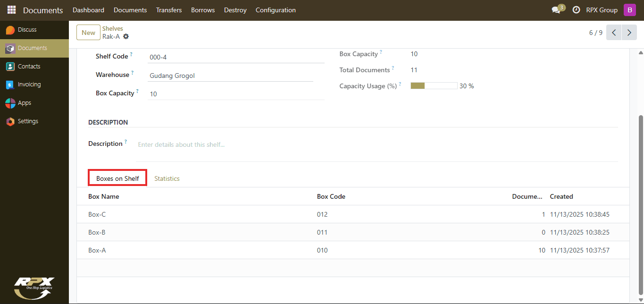Sort by Created column header
The image size is (644, 304).
pos(561,196)
